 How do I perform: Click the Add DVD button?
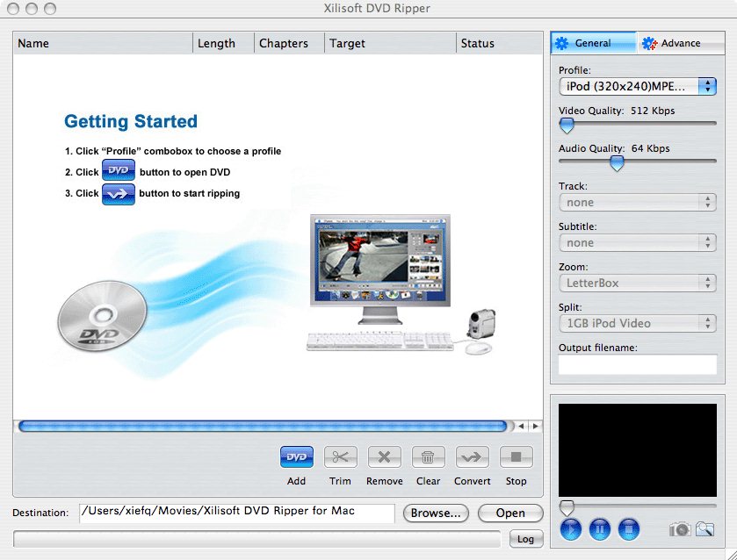(x=297, y=457)
